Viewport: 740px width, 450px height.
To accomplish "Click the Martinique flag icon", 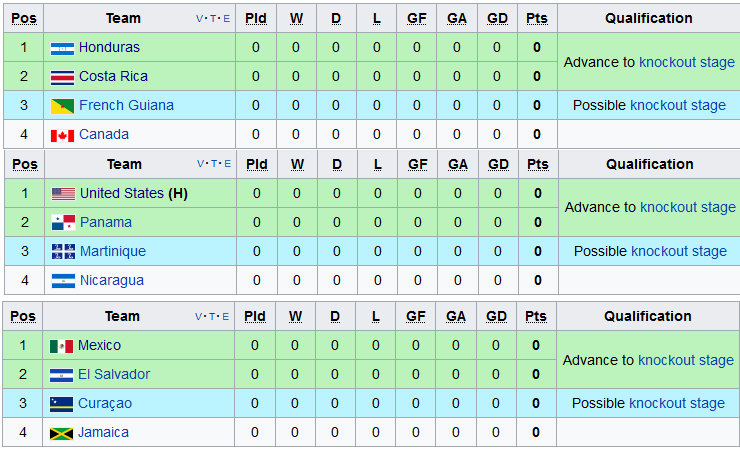I will coord(63,252).
